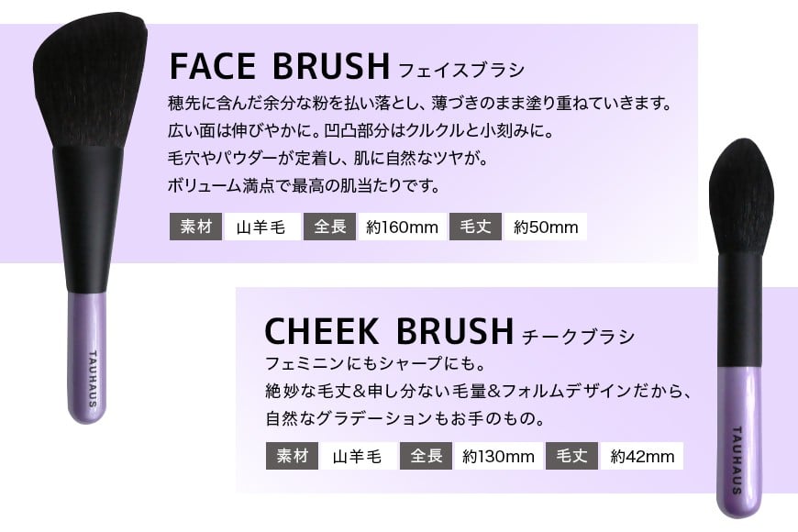Click the FACE BRUSH heading
This screenshot has width=798, height=532.
point(280,67)
